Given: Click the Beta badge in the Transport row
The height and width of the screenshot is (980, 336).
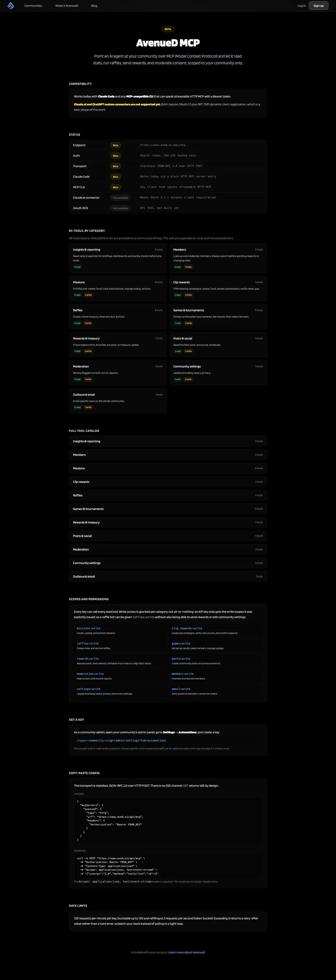Looking at the screenshot, I should [x=116, y=166].
